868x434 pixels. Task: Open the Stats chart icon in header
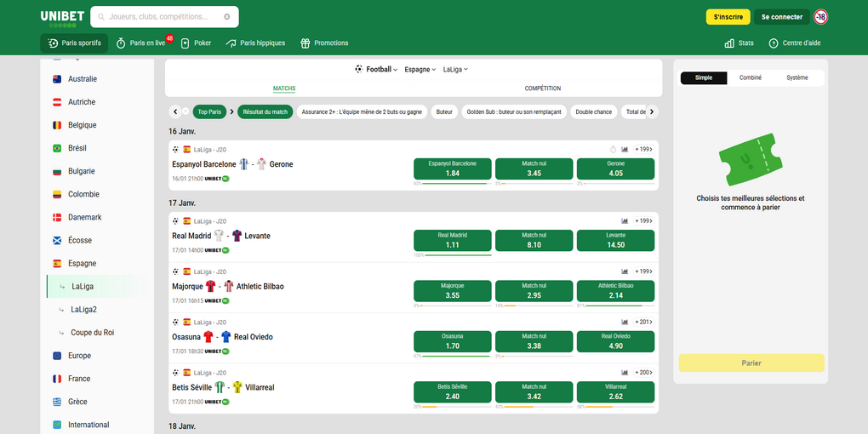[x=729, y=43]
